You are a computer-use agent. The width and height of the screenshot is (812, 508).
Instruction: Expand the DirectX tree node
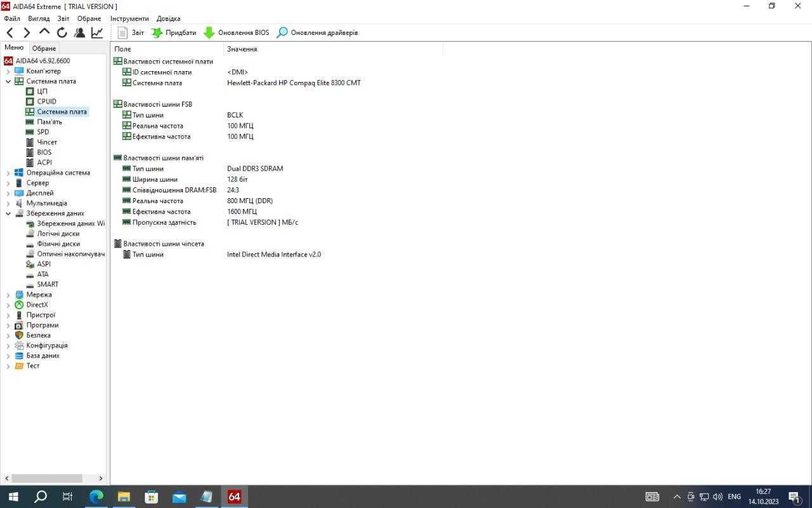pos(8,305)
